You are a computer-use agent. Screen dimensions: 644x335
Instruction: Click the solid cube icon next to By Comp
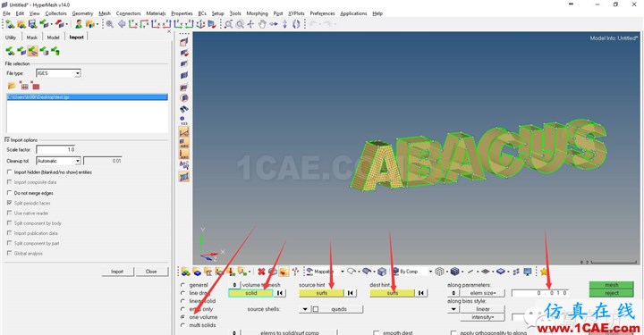click(382, 272)
